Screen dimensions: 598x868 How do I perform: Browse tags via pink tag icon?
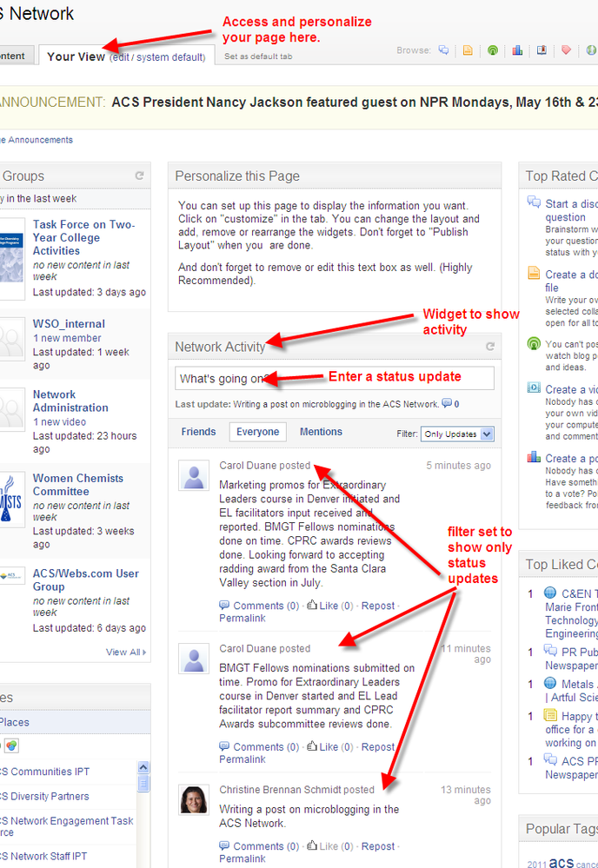[566, 50]
